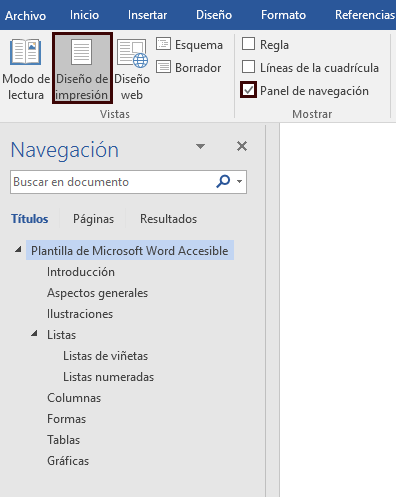The image size is (396, 497).
Task: Go to Plantilla de Microsoft Word Accesible heading
Action: pyautogui.click(x=130, y=250)
